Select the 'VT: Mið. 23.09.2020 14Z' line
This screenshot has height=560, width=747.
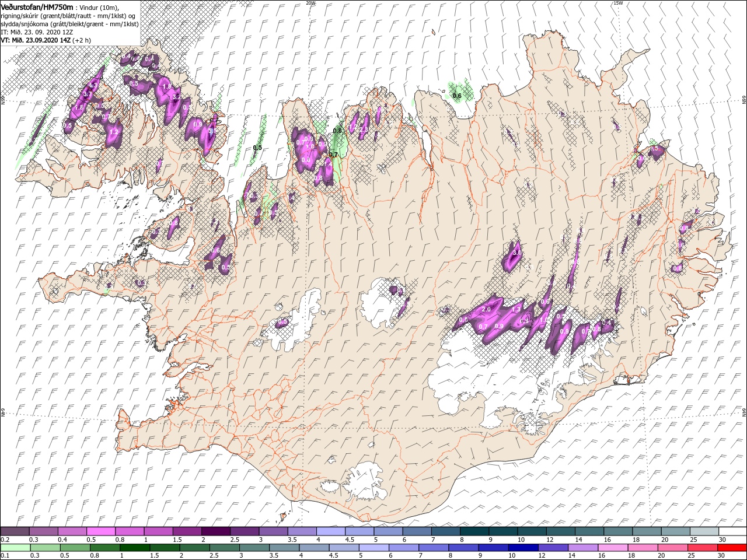(x=36, y=40)
